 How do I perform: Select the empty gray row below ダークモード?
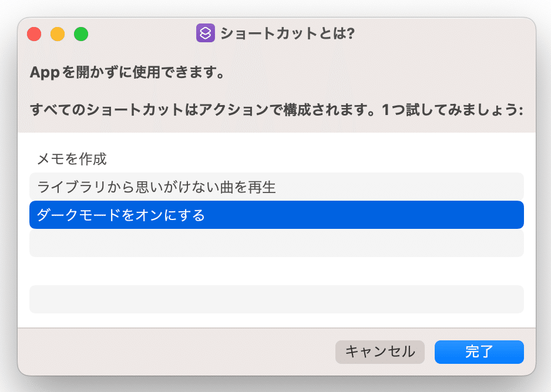(277, 243)
